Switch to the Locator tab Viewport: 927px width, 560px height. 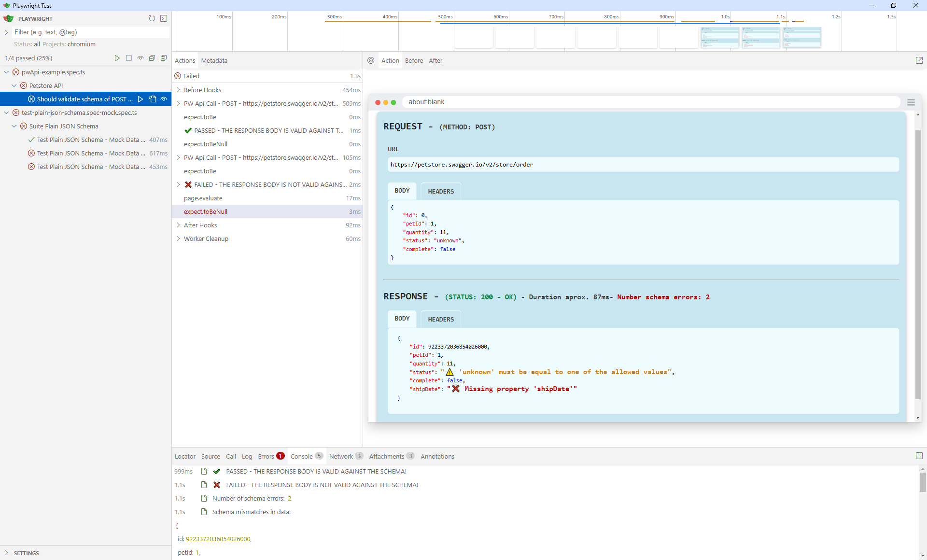click(x=185, y=456)
